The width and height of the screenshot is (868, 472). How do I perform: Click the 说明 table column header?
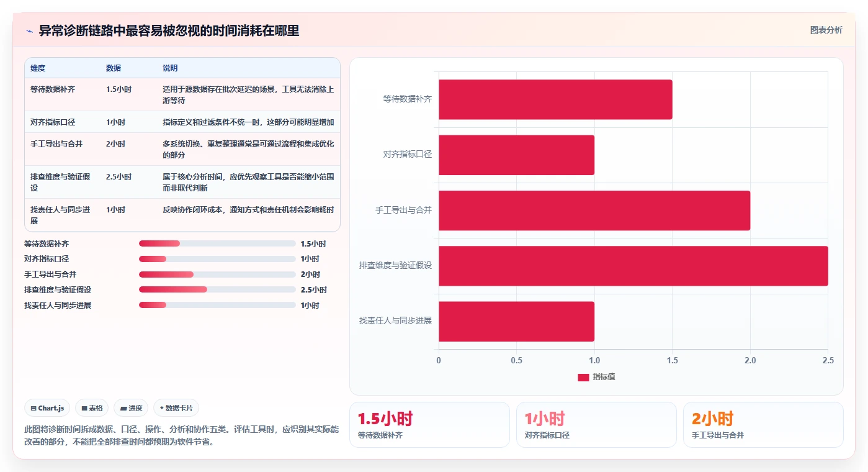[x=170, y=68]
